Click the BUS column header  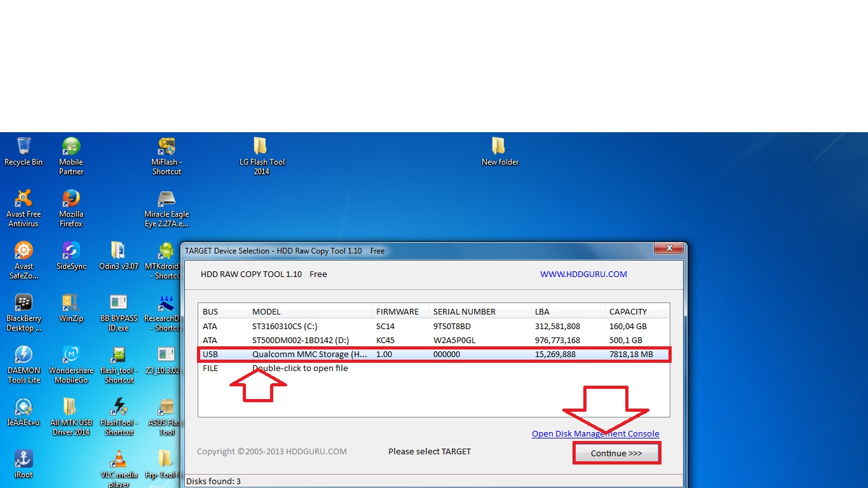[223, 311]
